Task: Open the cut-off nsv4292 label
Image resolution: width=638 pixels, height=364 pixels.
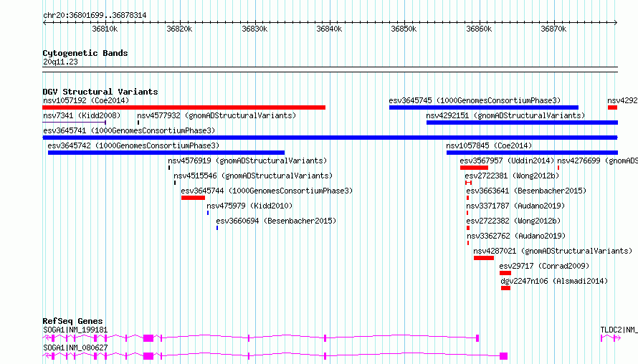Action: 622,100
